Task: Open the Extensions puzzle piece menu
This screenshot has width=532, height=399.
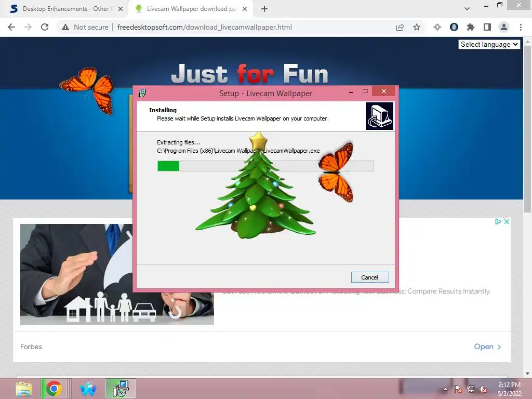Action: tap(471, 27)
